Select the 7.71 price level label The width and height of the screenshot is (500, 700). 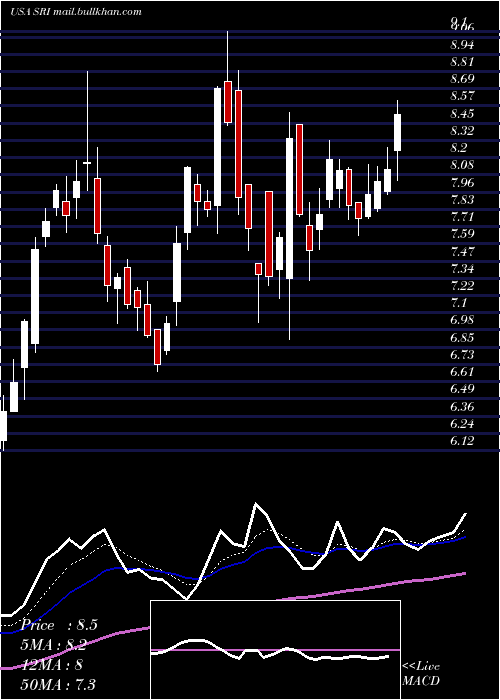462,217
